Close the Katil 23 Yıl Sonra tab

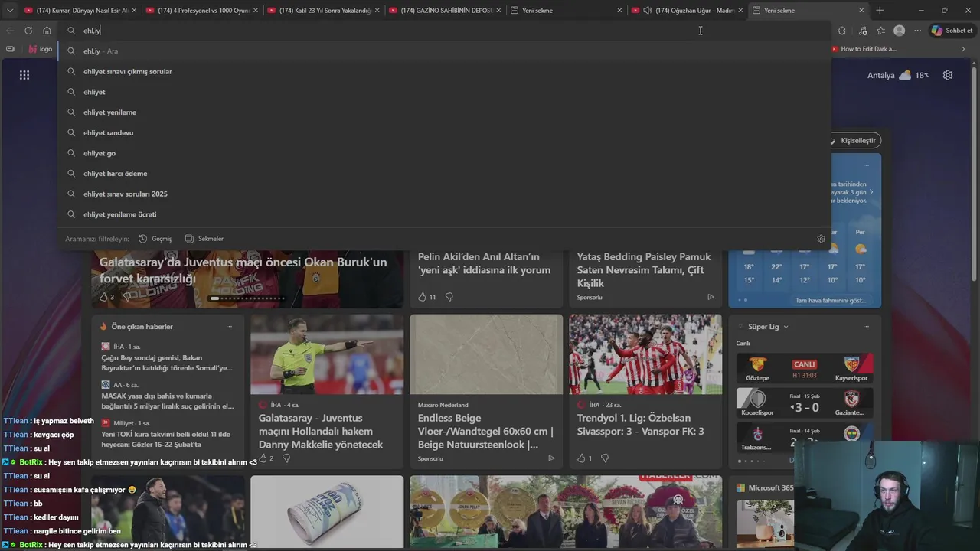coord(377,11)
